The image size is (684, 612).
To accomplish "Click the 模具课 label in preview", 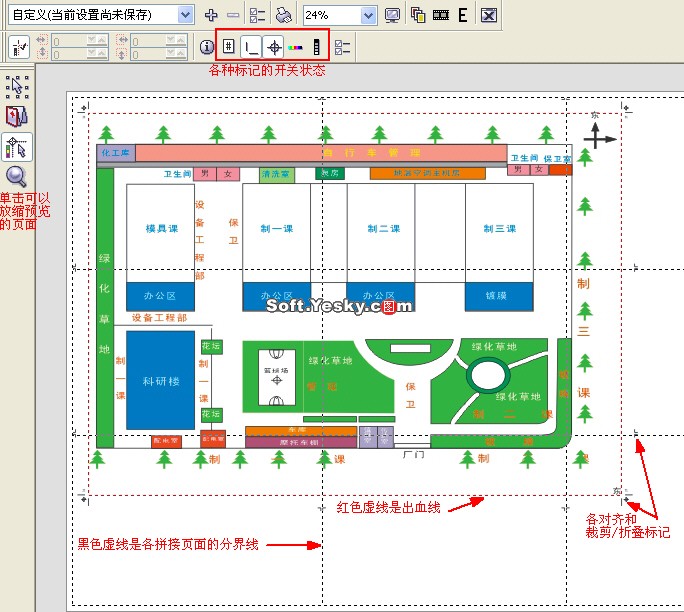I will click(161, 228).
